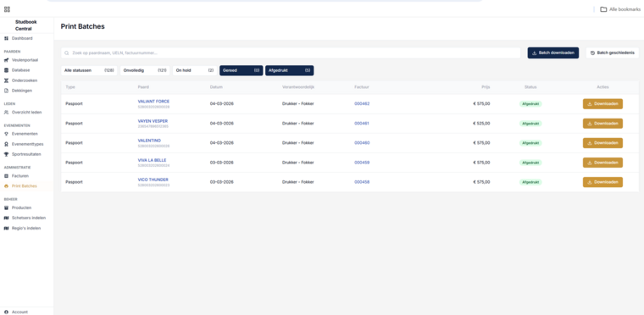Click the Database icon

(x=6, y=70)
